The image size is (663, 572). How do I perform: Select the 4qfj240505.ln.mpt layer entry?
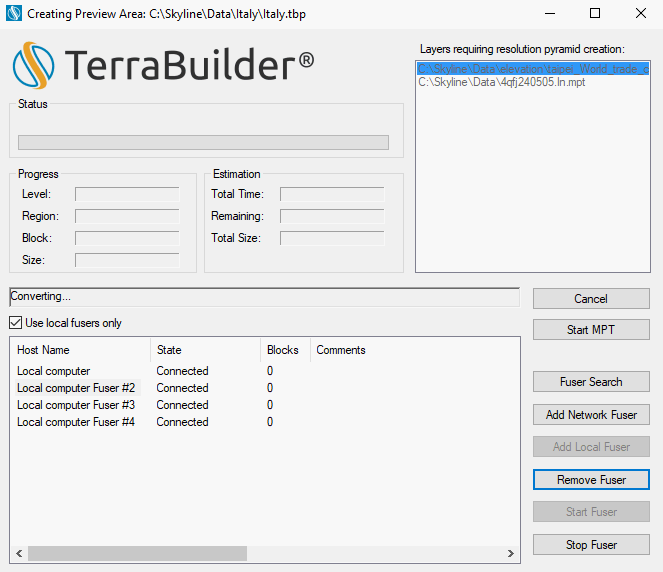coord(502,82)
